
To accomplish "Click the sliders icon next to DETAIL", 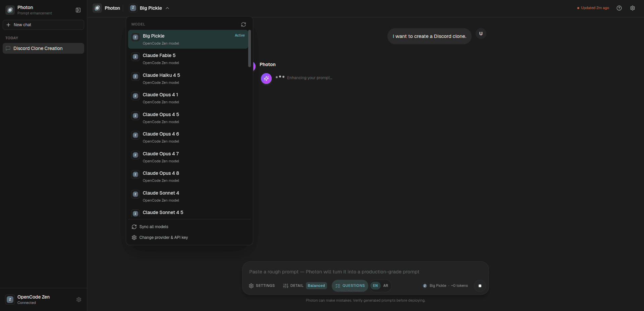I will [286, 286].
